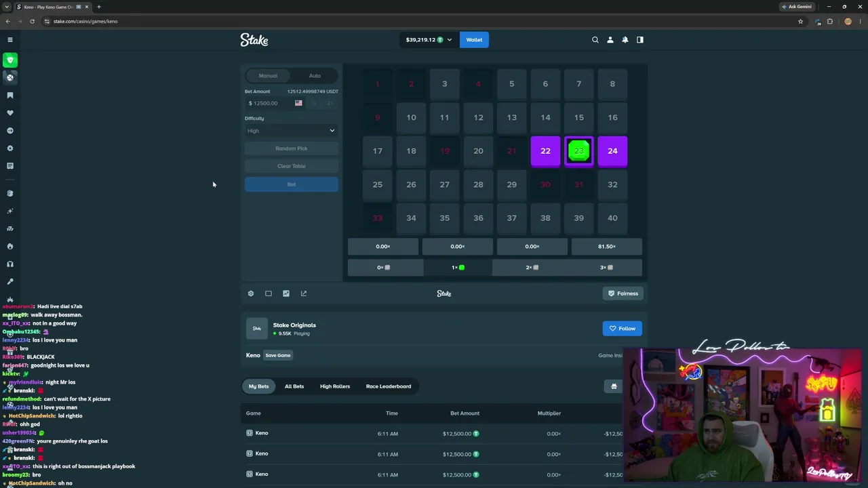Select the Keno browser tab
This screenshot has width=868, height=488.
52,7
